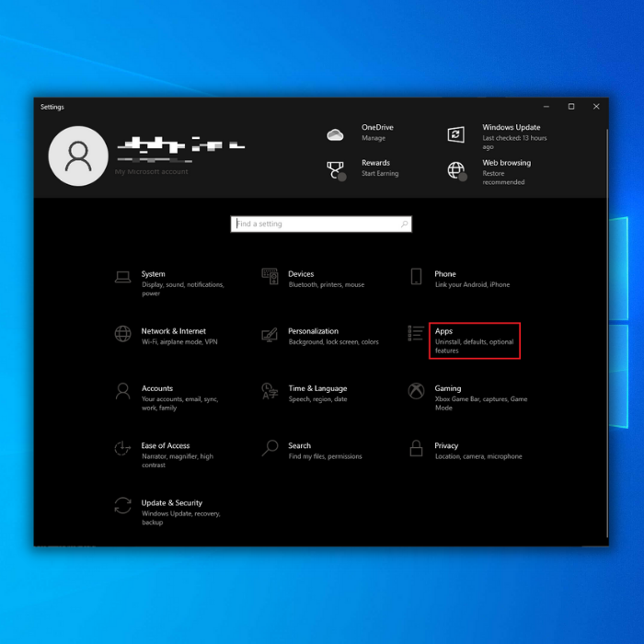Click the My Microsoft account link

(151, 172)
